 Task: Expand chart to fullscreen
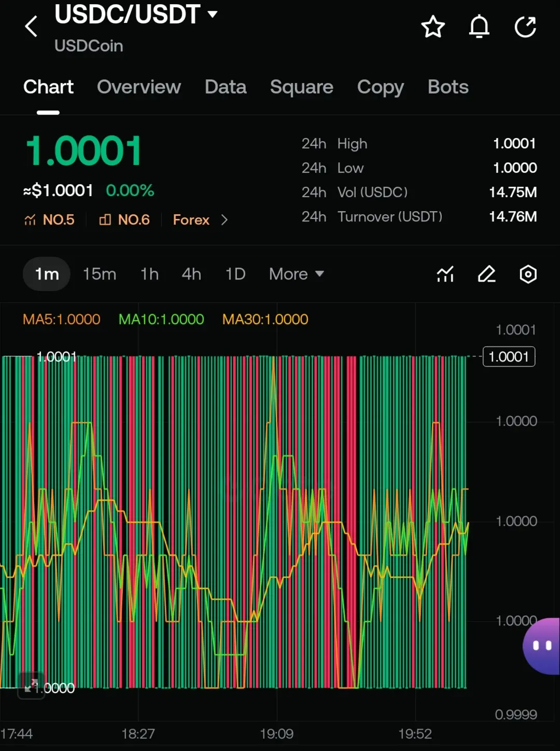pos(31,686)
